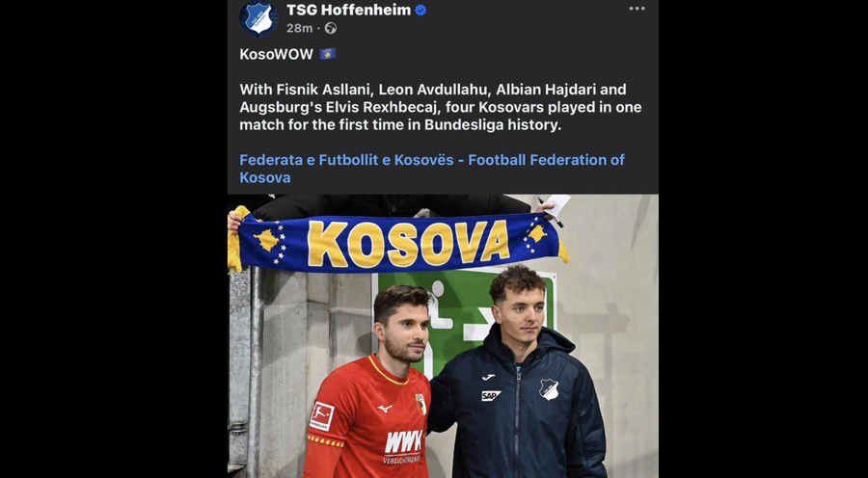Click the TSG Hoffenheim profile avatar
Viewport: 868px width, 478px height.
(258, 17)
